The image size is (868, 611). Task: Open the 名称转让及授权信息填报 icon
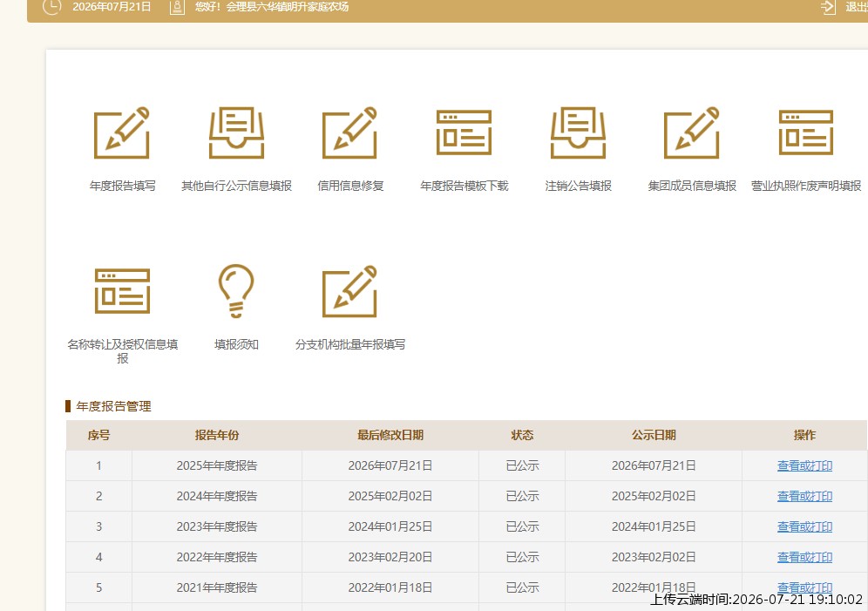122,291
